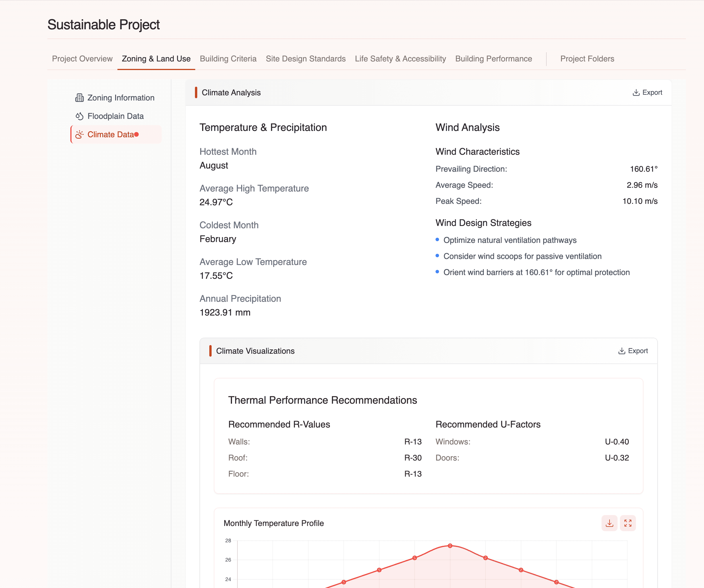This screenshot has width=704, height=588.
Task: Click the red dot beside Climate Data
Action: tap(136, 134)
